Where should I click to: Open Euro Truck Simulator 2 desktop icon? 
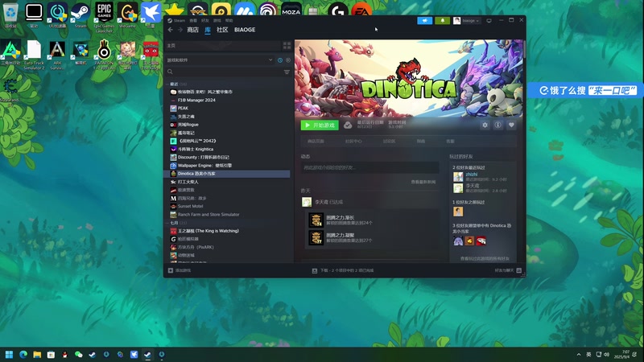click(x=34, y=55)
